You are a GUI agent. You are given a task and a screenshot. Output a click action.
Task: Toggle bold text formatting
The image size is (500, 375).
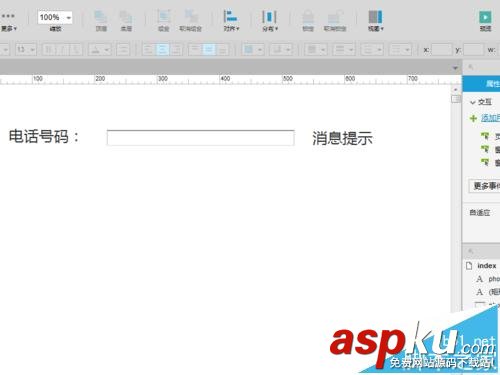pos(49,50)
